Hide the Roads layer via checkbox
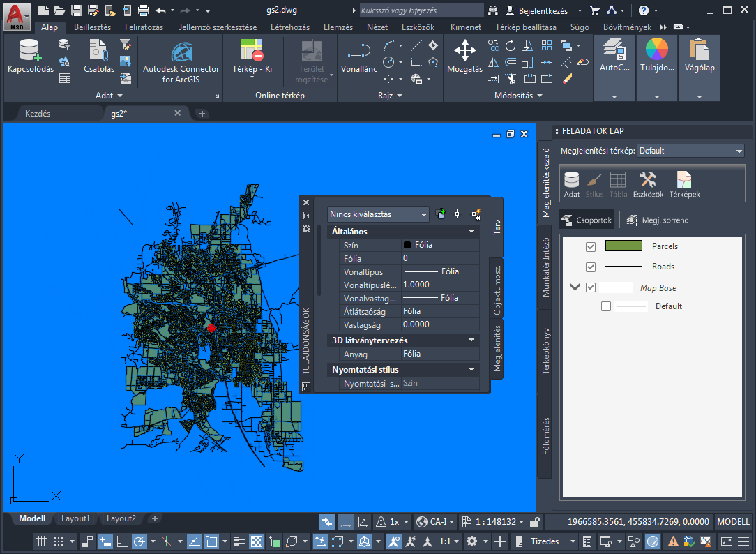This screenshot has width=756, height=554. [x=591, y=267]
